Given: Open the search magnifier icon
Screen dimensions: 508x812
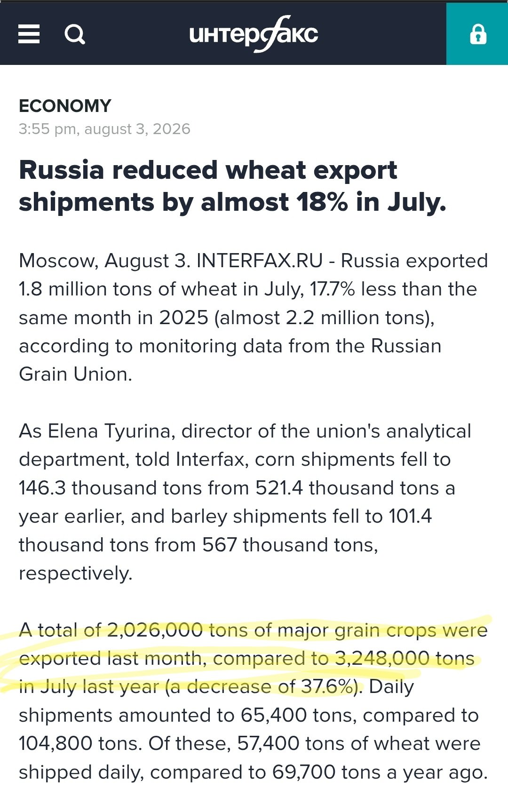Looking at the screenshot, I should (x=75, y=34).
